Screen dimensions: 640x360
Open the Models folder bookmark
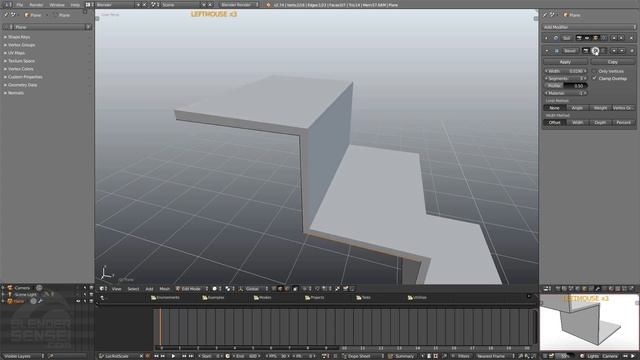click(262, 298)
